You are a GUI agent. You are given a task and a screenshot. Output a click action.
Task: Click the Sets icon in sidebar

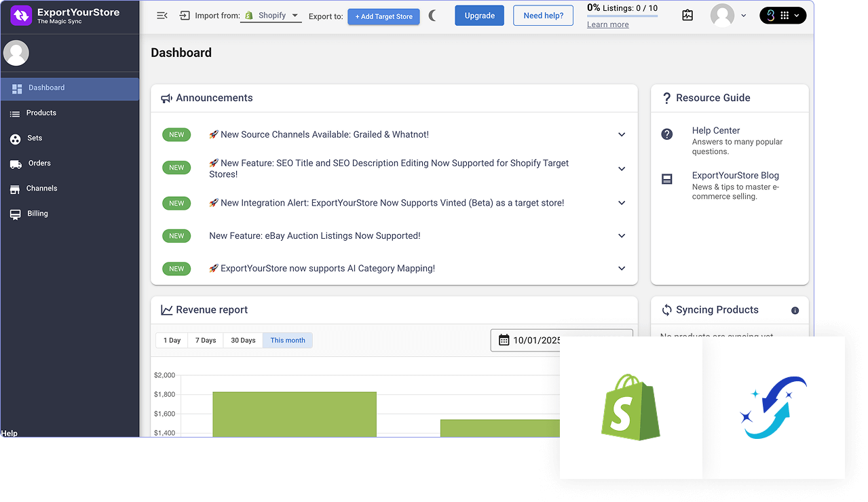pos(15,139)
